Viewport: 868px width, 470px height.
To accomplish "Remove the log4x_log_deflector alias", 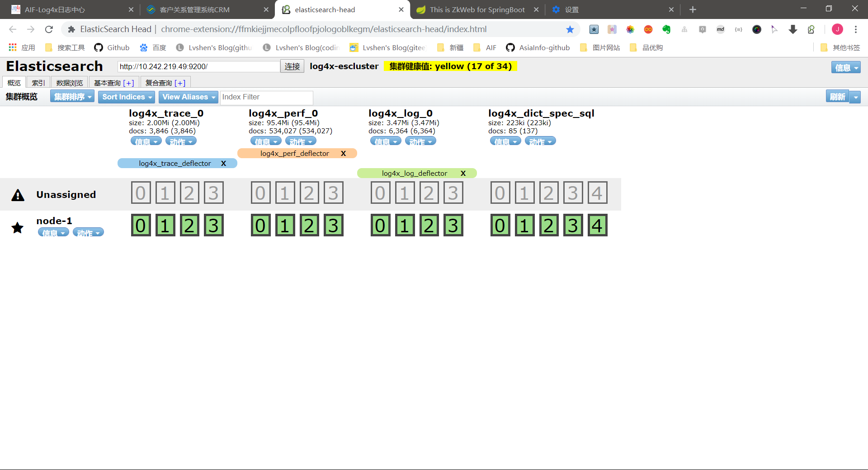I will pyautogui.click(x=463, y=173).
